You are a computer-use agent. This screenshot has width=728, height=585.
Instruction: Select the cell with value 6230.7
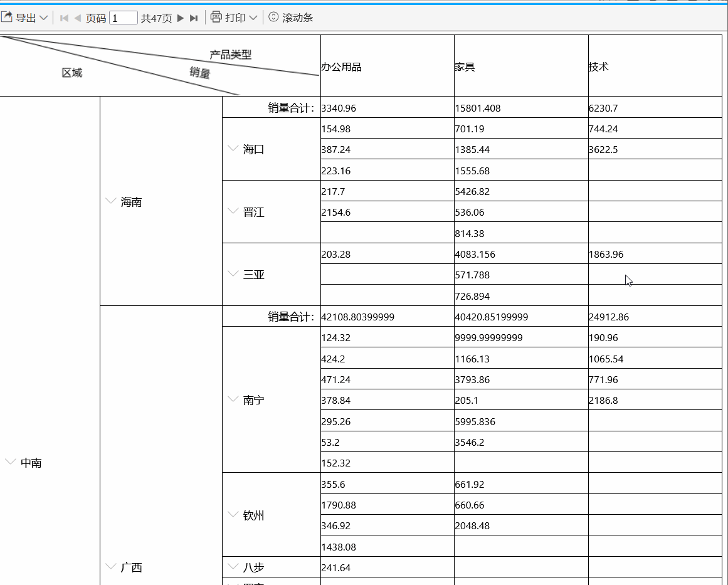tap(655, 108)
